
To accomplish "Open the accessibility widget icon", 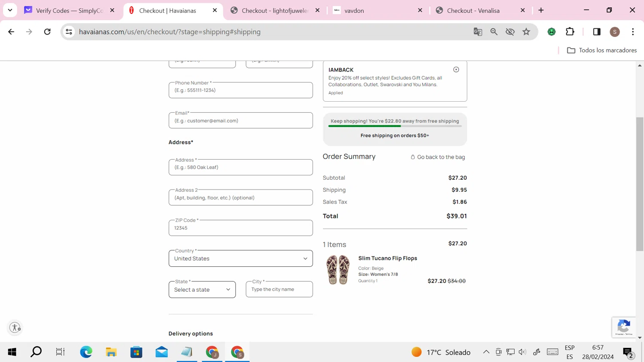I will [x=15, y=328].
